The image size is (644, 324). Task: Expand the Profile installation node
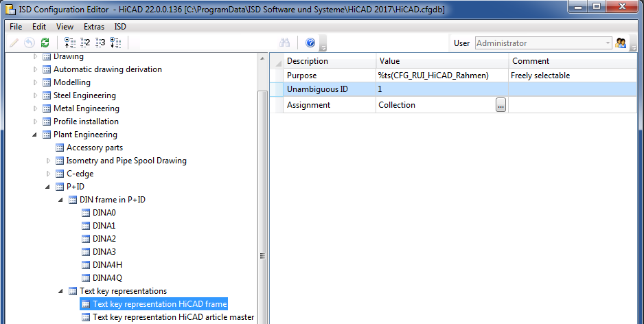(35, 121)
